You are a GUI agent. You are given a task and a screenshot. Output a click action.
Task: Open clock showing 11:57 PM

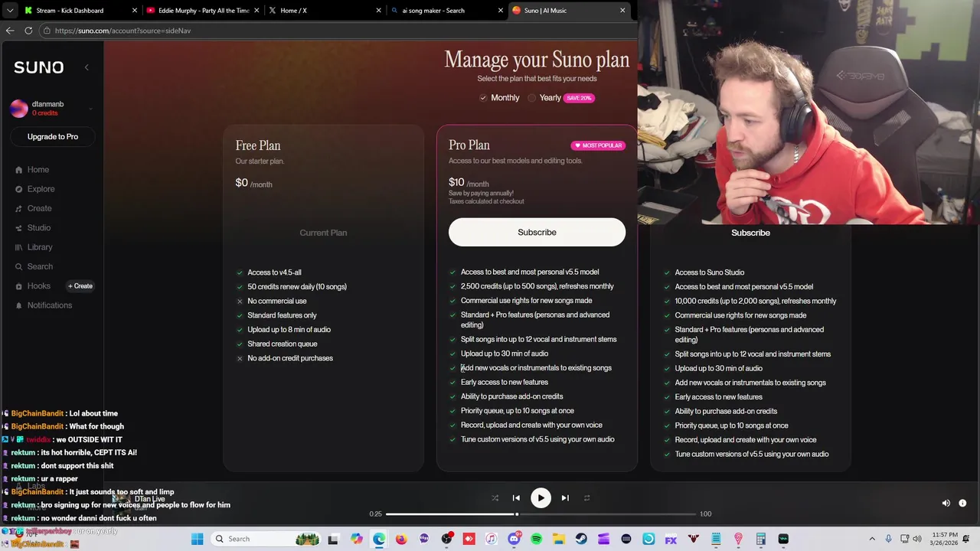tap(945, 539)
